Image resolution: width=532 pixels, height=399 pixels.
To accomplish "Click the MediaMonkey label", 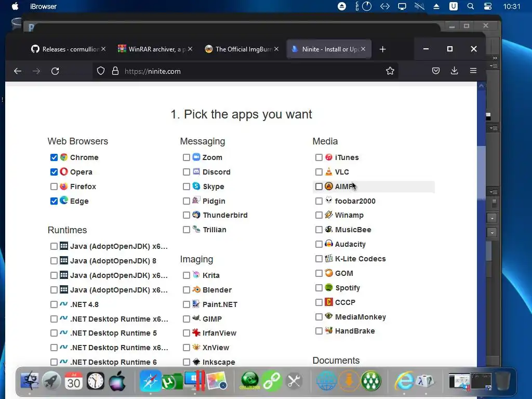I will click(361, 317).
